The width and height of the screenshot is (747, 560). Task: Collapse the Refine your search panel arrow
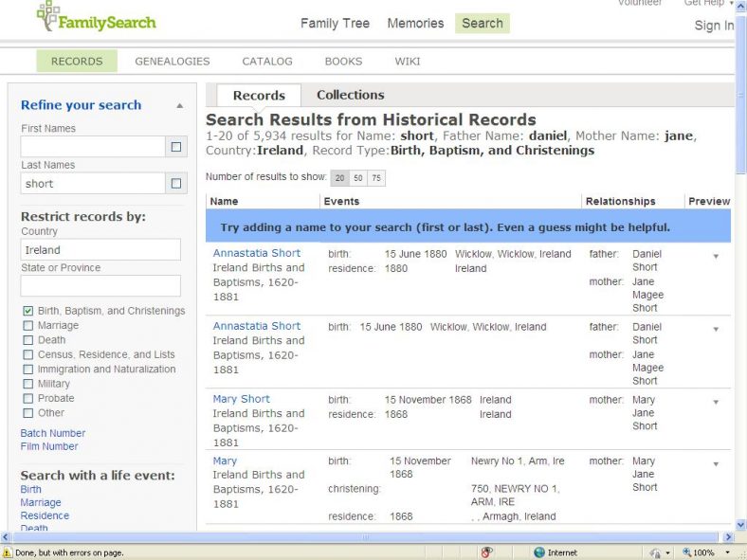(179, 106)
